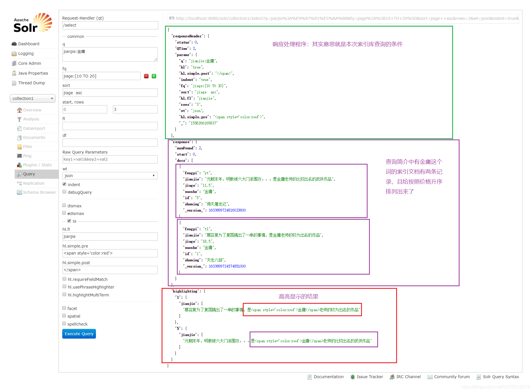This screenshot has height=392, width=532.
Task: Click the IRC Channel icon
Action: click(x=392, y=377)
